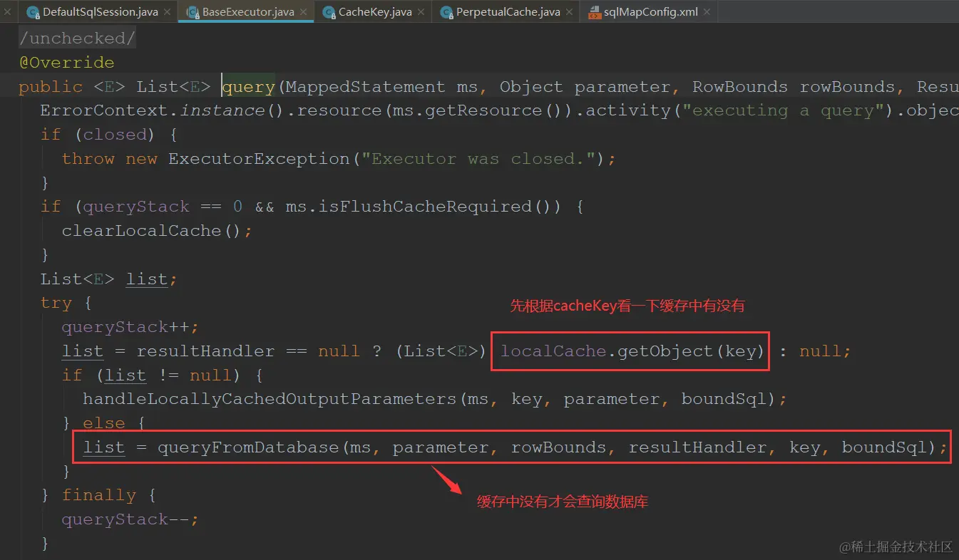Click the RowBounds type in the method signature
The height and width of the screenshot is (560, 959).
pyautogui.click(x=740, y=87)
